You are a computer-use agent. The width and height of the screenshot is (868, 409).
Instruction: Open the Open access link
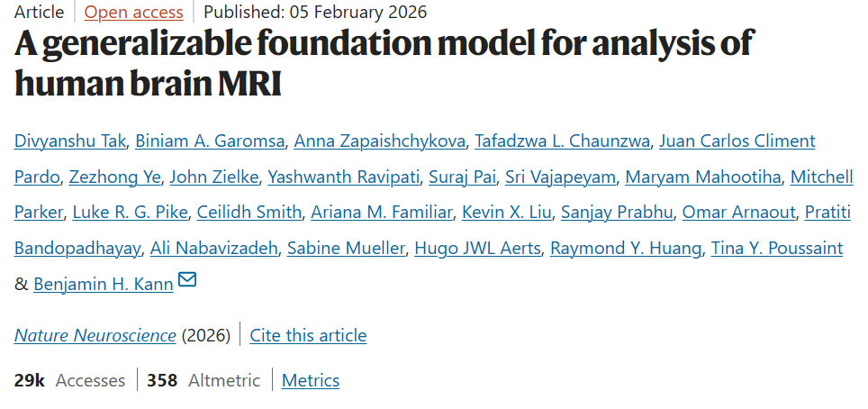(133, 13)
